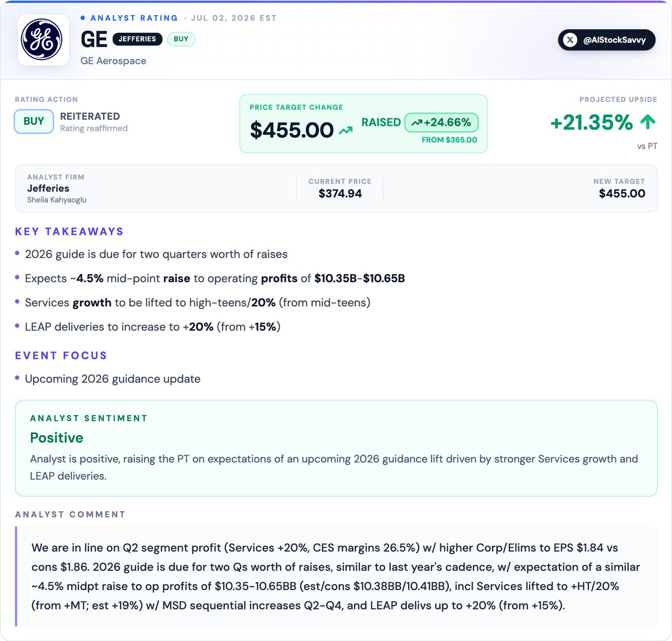
Task: Select the EVENT FOCUS heading
Action: (61, 356)
